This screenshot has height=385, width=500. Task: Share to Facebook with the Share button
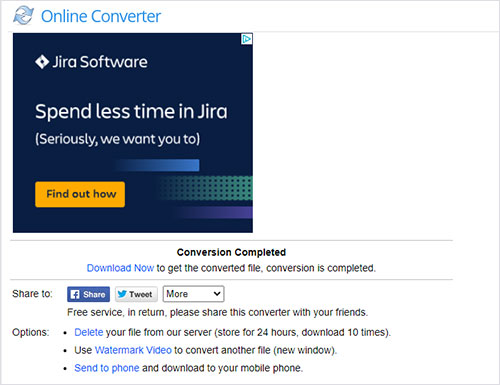point(88,294)
